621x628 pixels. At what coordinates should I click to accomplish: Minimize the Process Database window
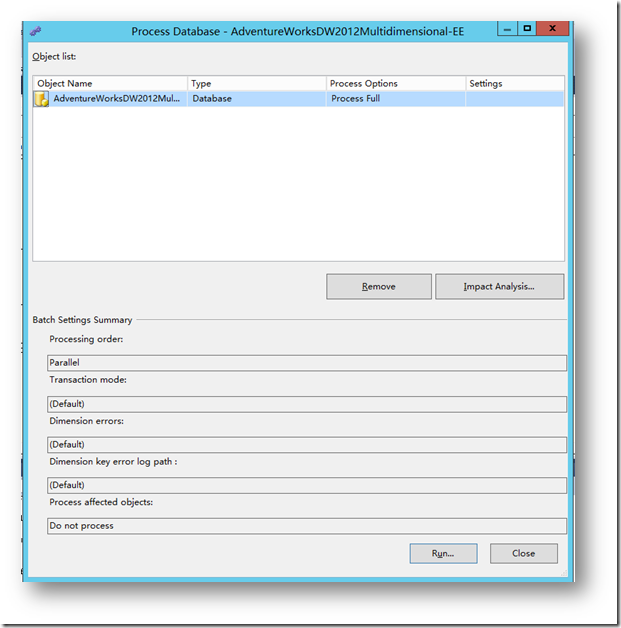coord(507,29)
